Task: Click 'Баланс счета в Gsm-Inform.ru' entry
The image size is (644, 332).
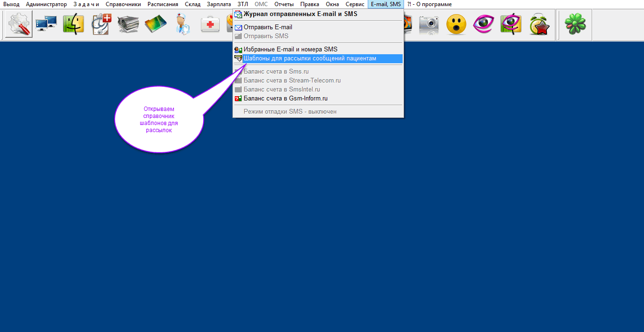Action: 285,99
